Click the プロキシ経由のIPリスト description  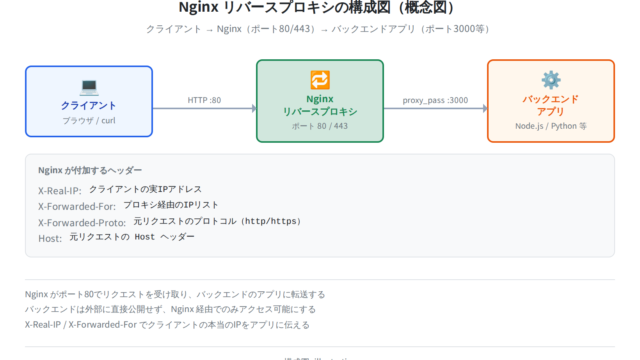click(171, 205)
